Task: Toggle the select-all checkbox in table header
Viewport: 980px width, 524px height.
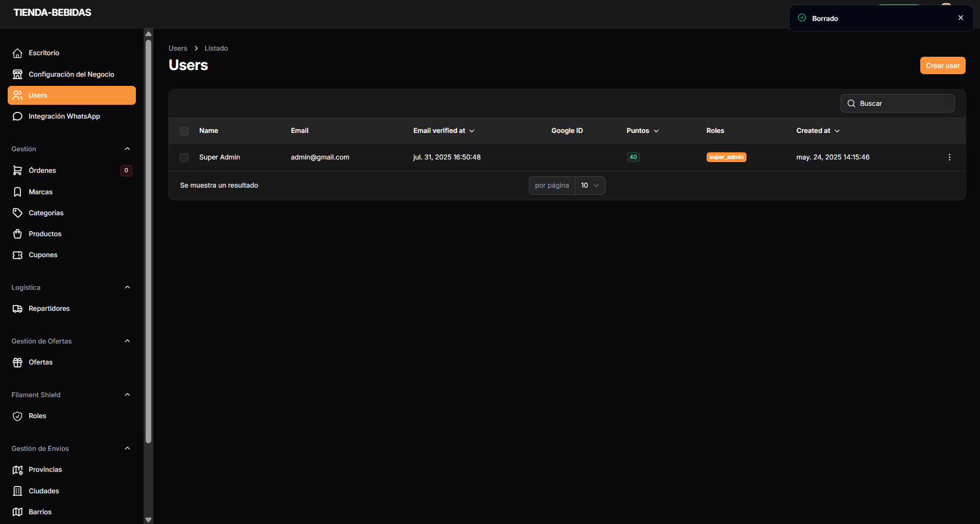Action: coord(184,131)
